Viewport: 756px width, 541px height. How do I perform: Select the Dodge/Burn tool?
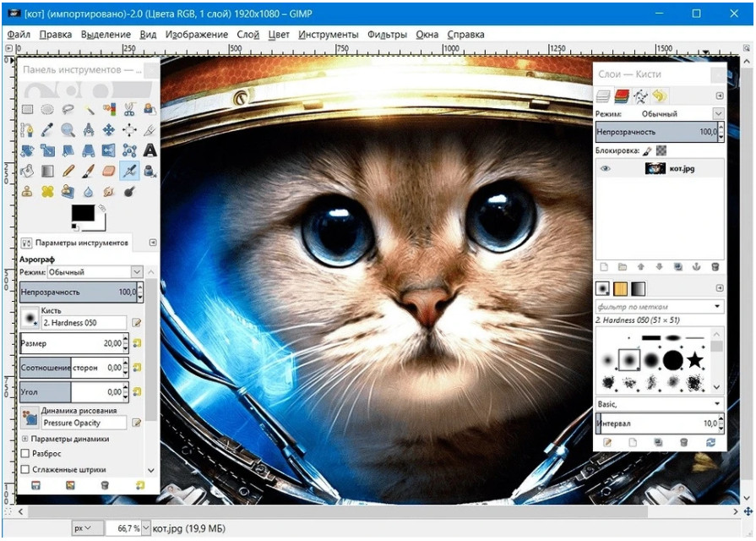(x=129, y=192)
